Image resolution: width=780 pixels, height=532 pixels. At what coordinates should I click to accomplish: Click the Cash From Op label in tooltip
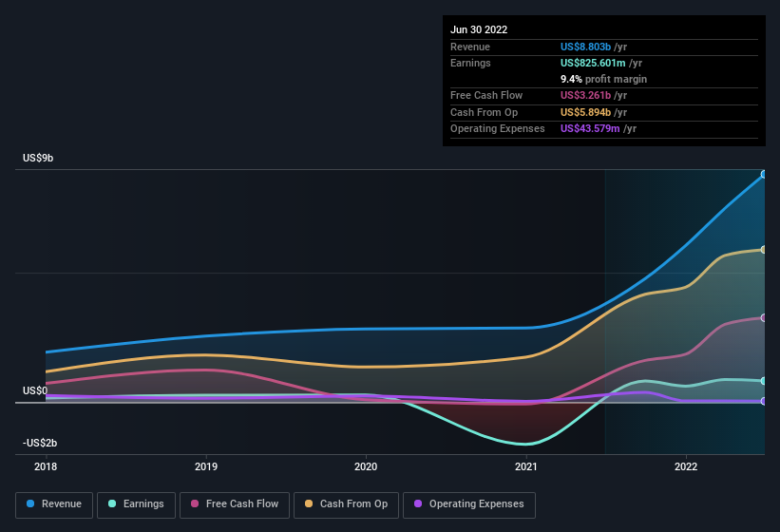tap(484, 112)
